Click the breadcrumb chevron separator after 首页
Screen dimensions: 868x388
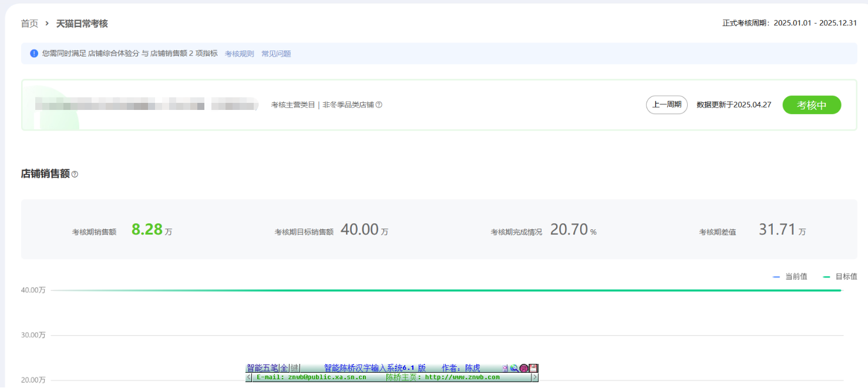(x=47, y=24)
